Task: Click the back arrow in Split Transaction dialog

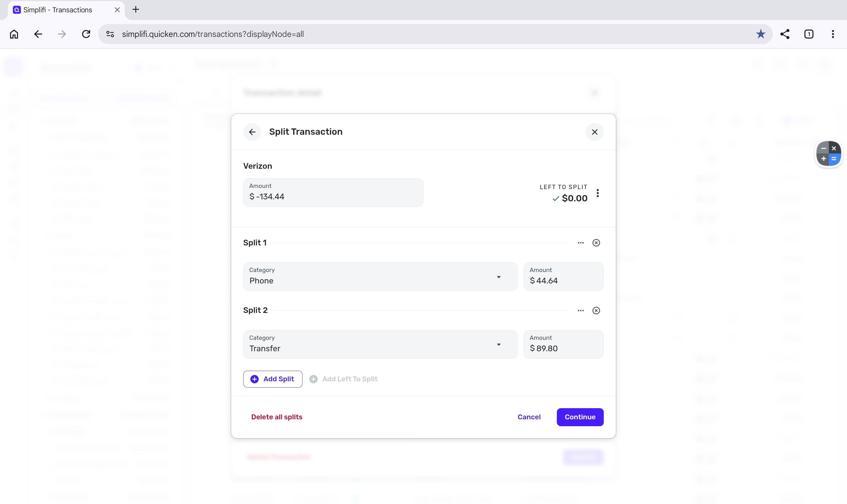Action: pyautogui.click(x=252, y=132)
